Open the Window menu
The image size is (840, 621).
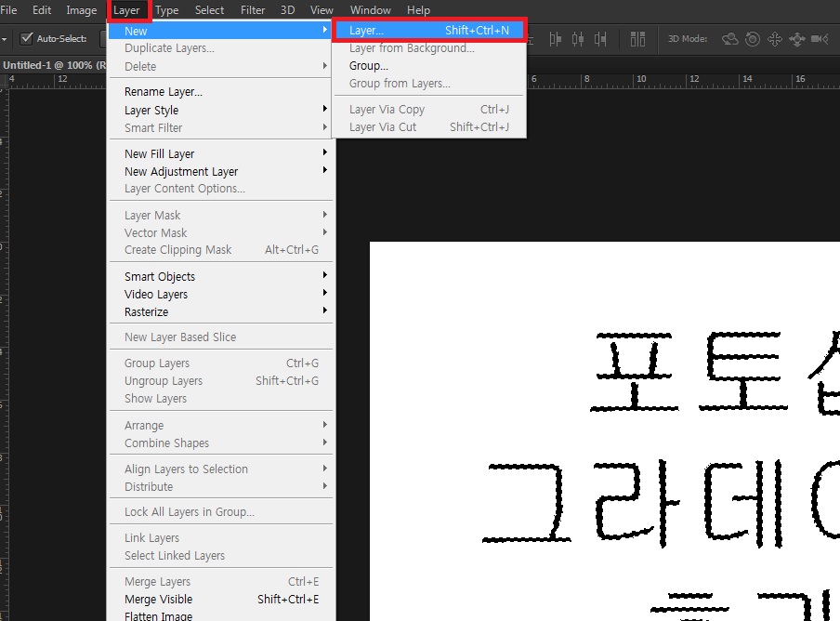tap(370, 10)
